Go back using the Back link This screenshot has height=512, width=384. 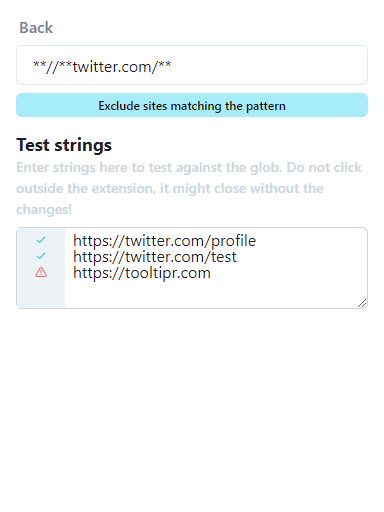click(x=36, y=28)
